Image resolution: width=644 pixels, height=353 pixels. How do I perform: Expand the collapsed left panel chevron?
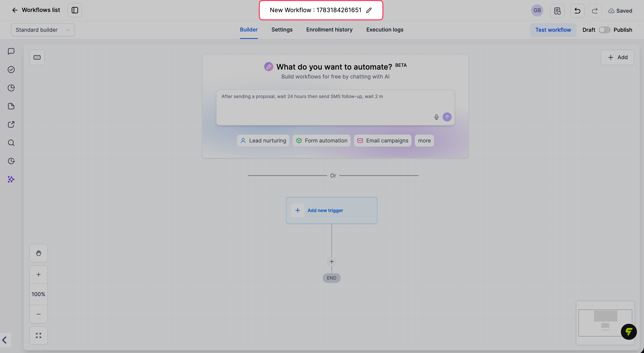coord(5,340)
